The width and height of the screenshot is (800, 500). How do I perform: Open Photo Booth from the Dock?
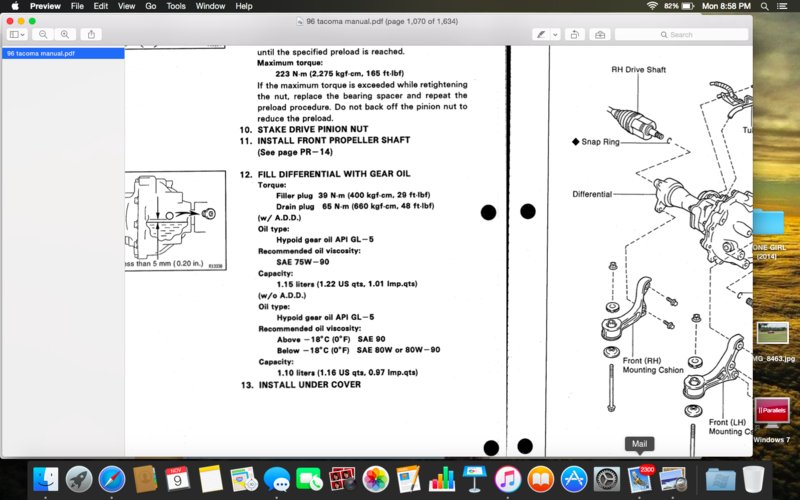tap(342, 479)
